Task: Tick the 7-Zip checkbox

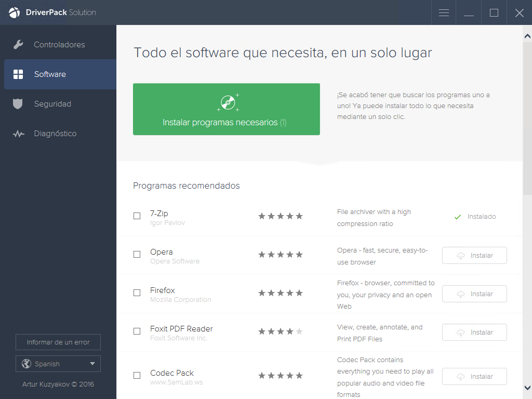Action: pos(137,216)
